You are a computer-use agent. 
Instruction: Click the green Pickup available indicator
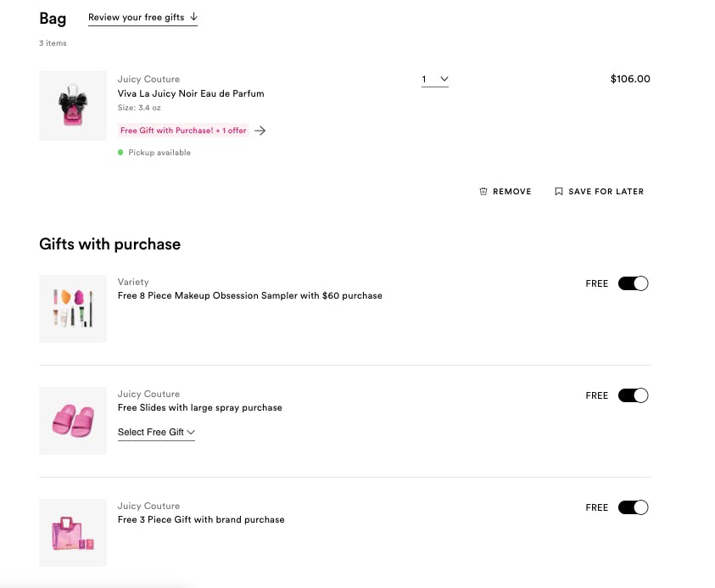coord(121,153)
